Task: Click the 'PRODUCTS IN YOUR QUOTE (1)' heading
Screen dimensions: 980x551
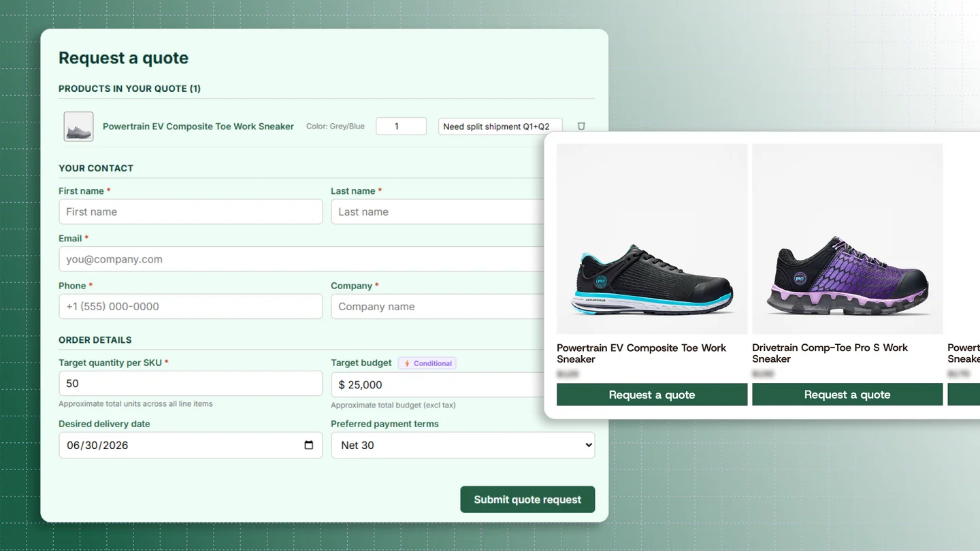Action: click(x=129, y=88)
